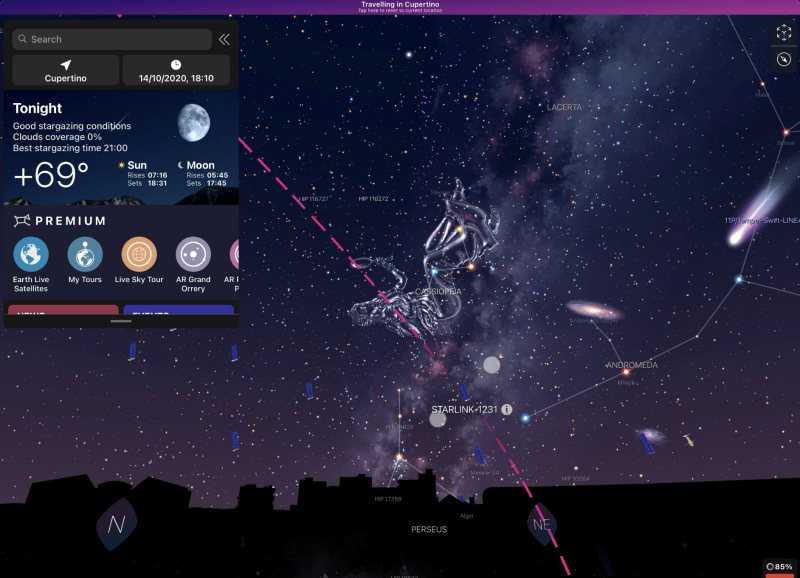View the +69° temperature reading
The height and width of the screenshot is (578, 800).
click(x=51, y=175)
